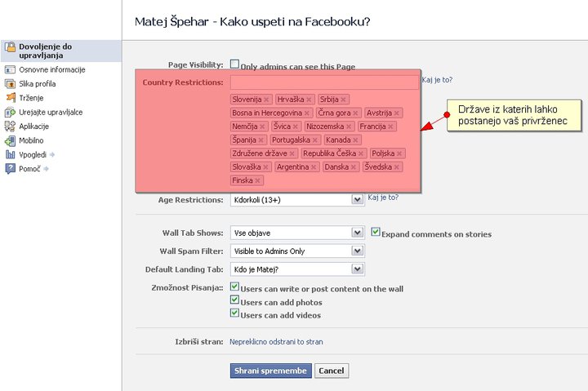The height and width of the screenshot is (391, 588).
Task: Click the Country Restrictions input field
Action: (324, 82)
